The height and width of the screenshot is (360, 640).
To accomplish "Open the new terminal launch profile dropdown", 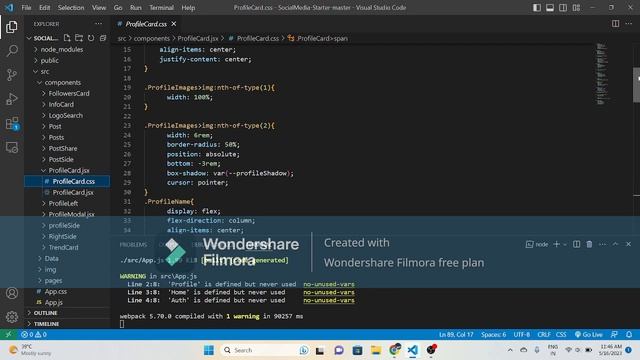I will [565, 244].
